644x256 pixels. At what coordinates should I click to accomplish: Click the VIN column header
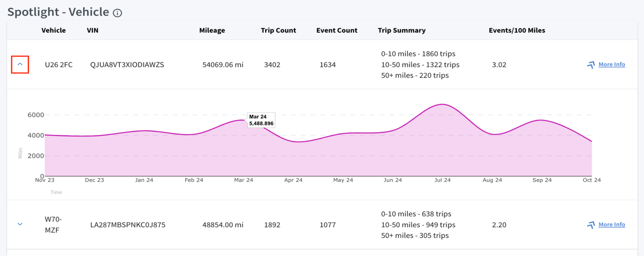(x=92, y=30)
